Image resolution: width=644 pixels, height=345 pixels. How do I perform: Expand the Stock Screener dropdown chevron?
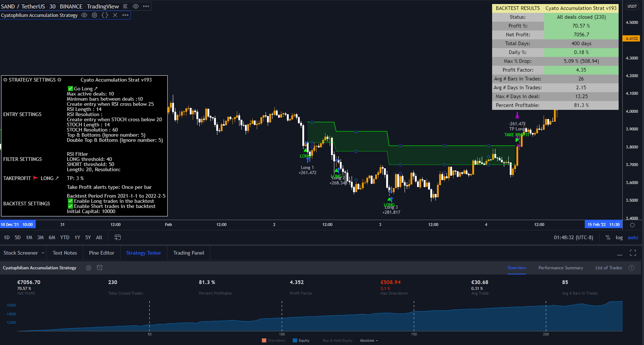(43, 253)
